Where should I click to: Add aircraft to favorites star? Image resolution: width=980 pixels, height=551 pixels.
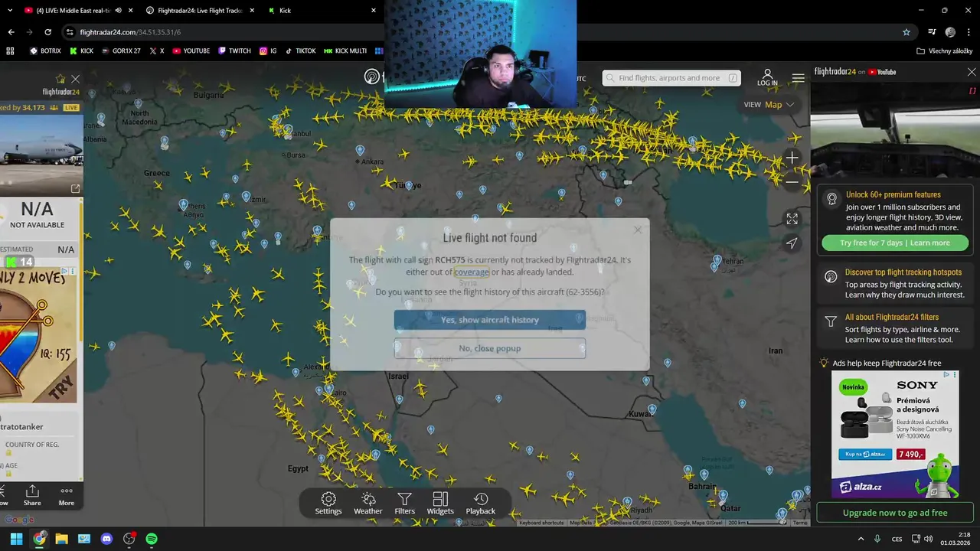[60, 79]
